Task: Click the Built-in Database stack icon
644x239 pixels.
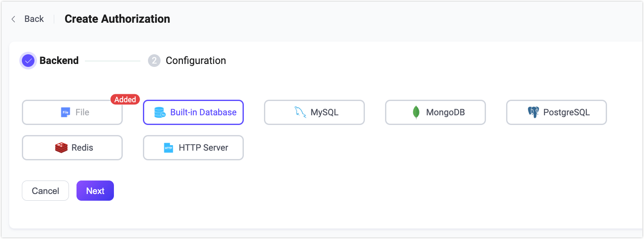Action: click(160, 112)
